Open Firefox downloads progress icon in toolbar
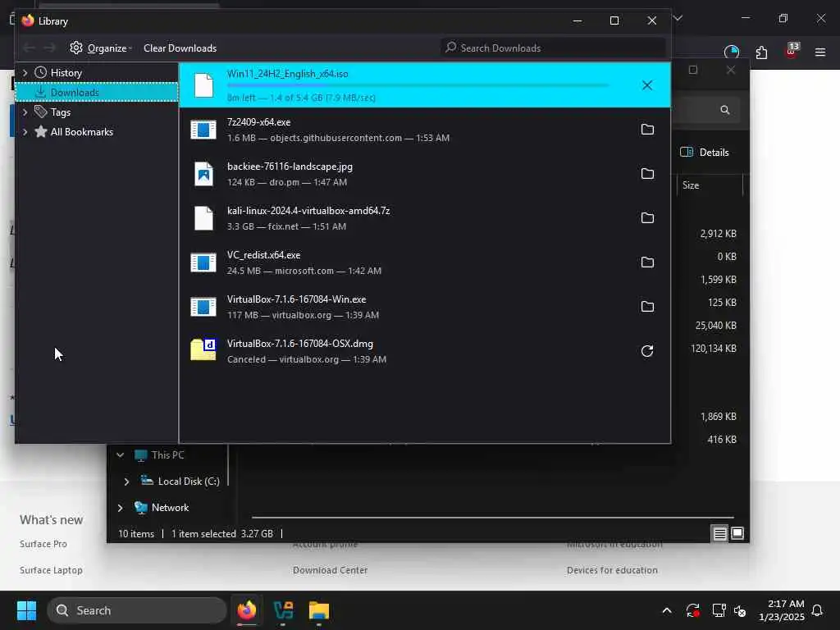840x630 pixels. [x=731, y=52]
